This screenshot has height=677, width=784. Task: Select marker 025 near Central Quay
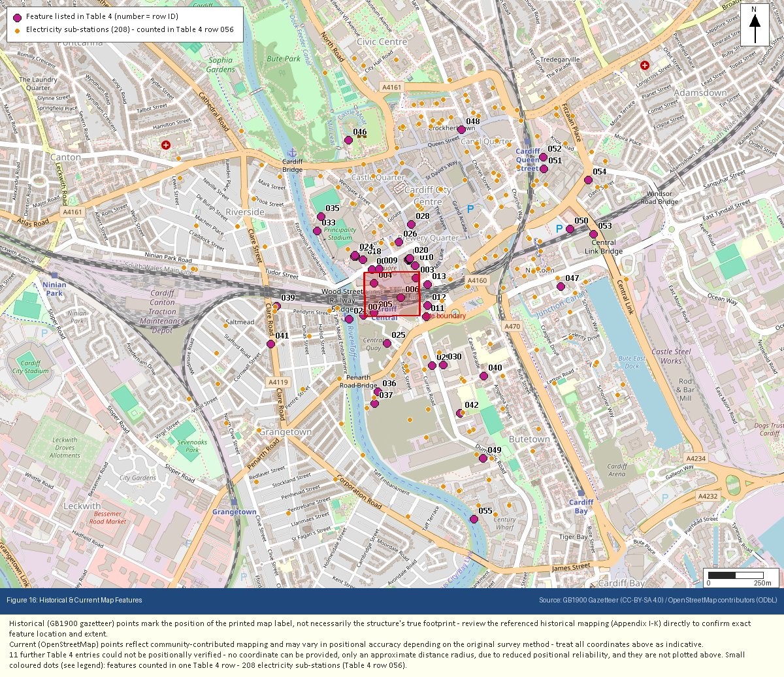[x=387, y=343]
